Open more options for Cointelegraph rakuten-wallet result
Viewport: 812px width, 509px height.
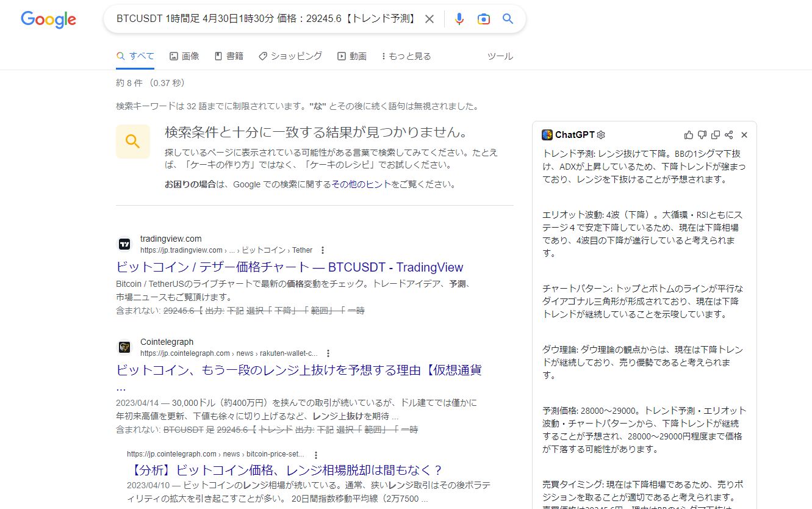coord(328,353)
